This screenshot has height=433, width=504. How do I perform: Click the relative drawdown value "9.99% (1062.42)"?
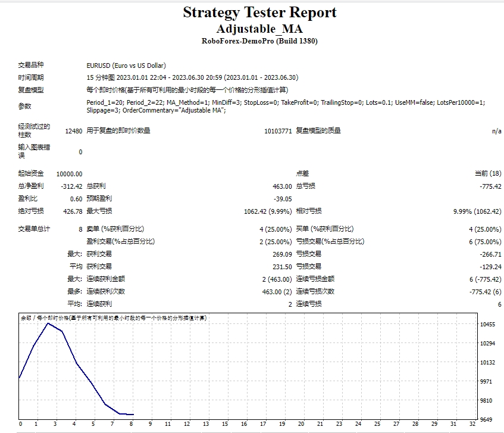point(477,211)
